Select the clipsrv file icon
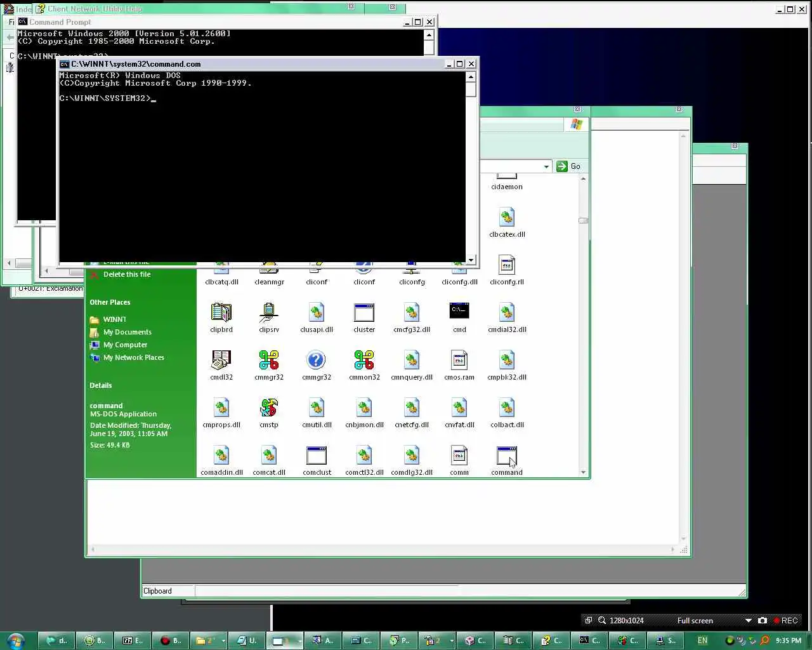The width and height of the screenshot is (812, 650). click(x=269, y=312)
